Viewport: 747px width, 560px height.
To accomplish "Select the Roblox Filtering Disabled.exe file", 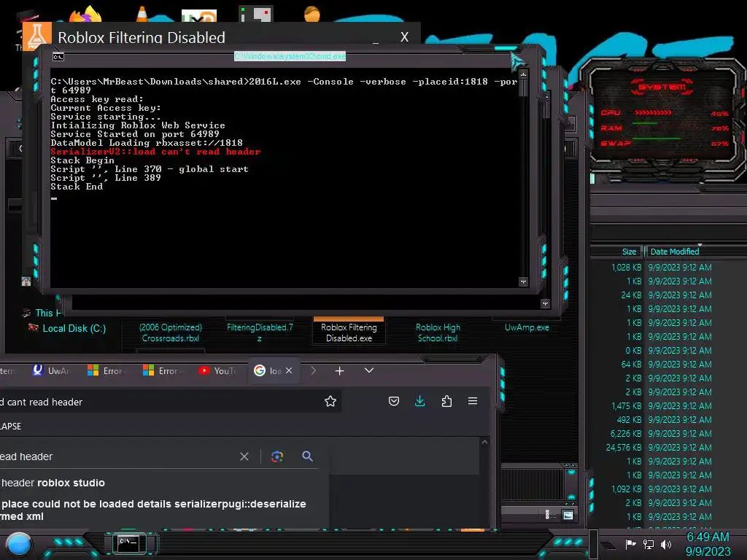I will coord(349,332).
